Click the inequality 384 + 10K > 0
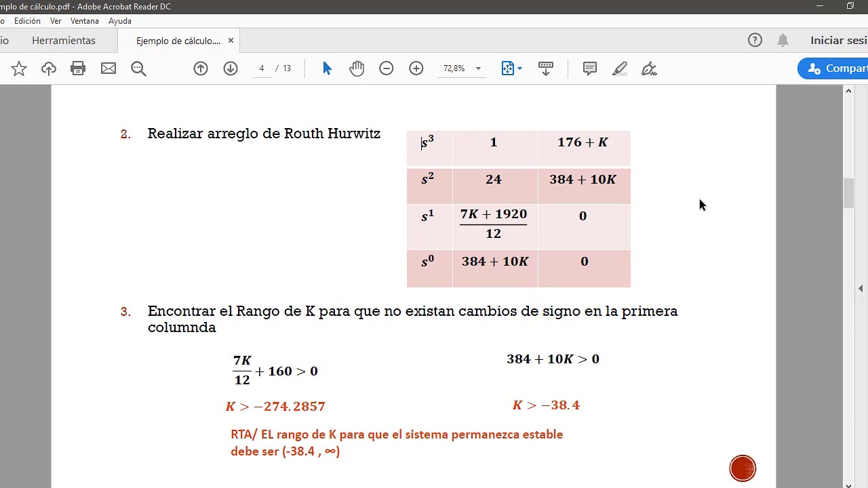The image size is (868, 488). tap(553, 359)
